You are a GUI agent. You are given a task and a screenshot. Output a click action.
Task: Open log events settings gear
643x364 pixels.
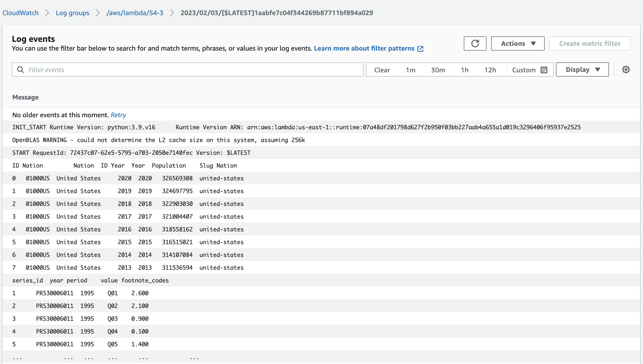point(626,69)
